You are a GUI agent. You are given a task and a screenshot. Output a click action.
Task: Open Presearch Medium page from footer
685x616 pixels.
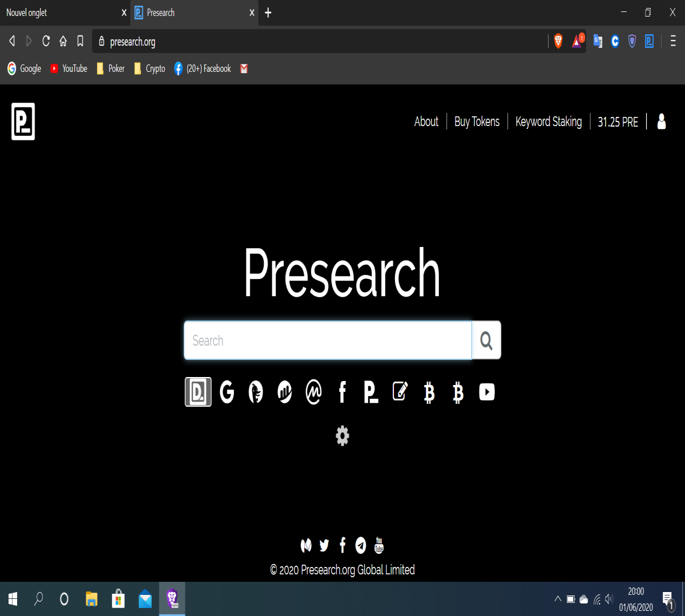[x=306, y=546]
